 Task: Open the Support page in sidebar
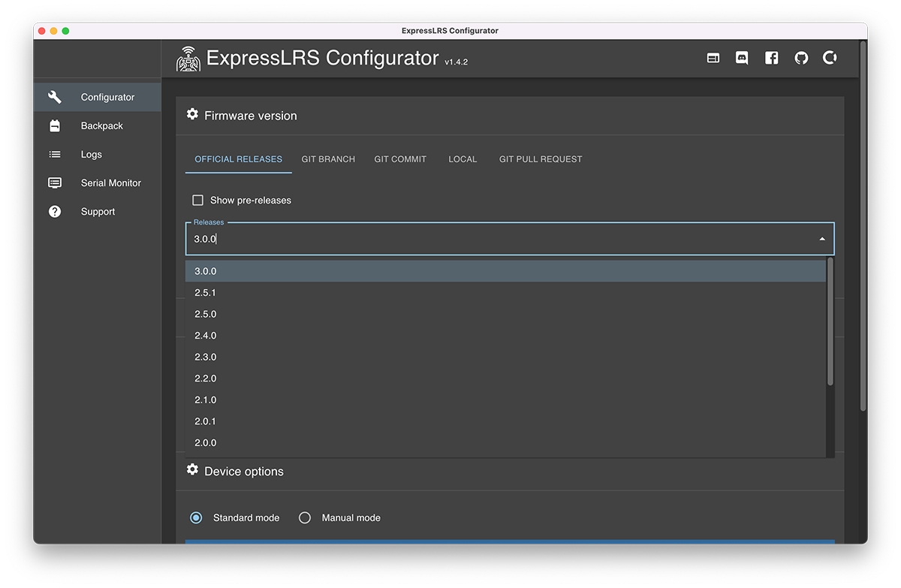pyautogui.click(x=97, y=211)
